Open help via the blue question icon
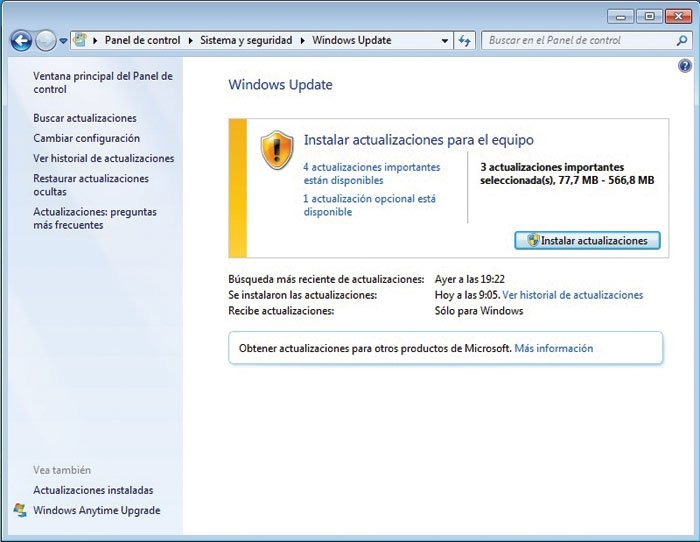Image resolution: width=700 pixels, height=542 pixels. 685,67
